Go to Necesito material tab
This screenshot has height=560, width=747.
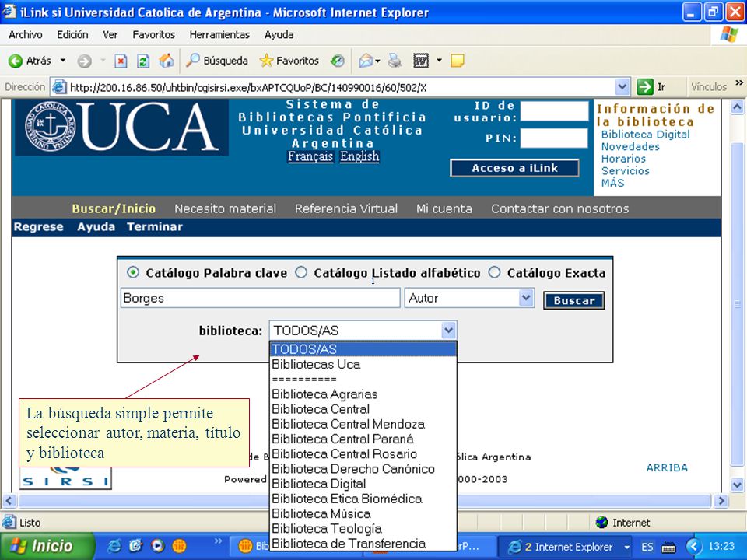[225, 208]
